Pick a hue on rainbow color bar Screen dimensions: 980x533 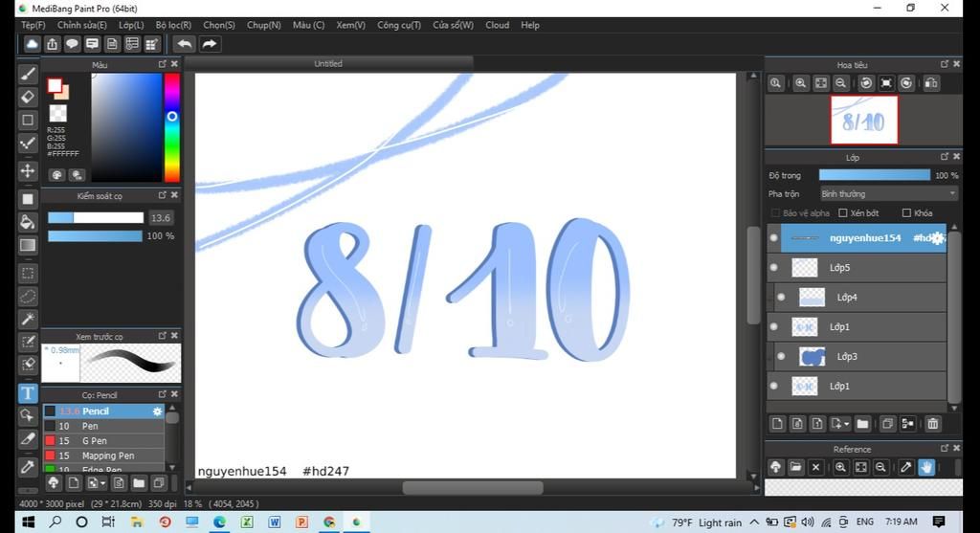[172, 127]
